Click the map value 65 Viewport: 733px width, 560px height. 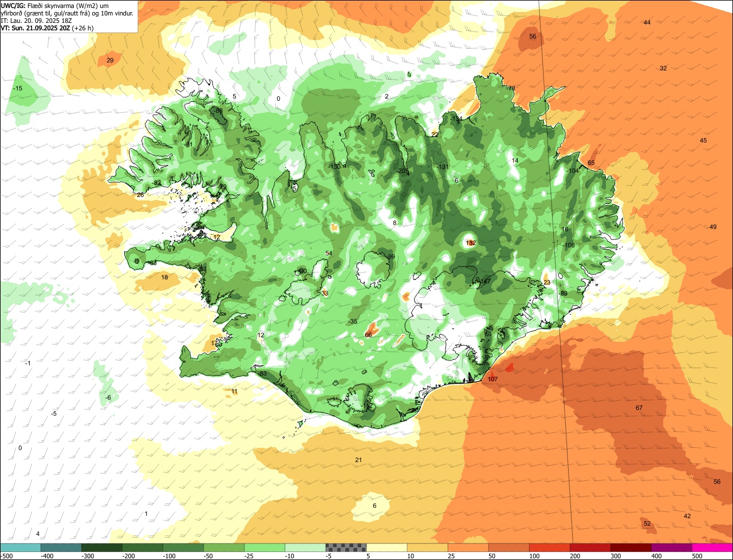pos(591,163)
